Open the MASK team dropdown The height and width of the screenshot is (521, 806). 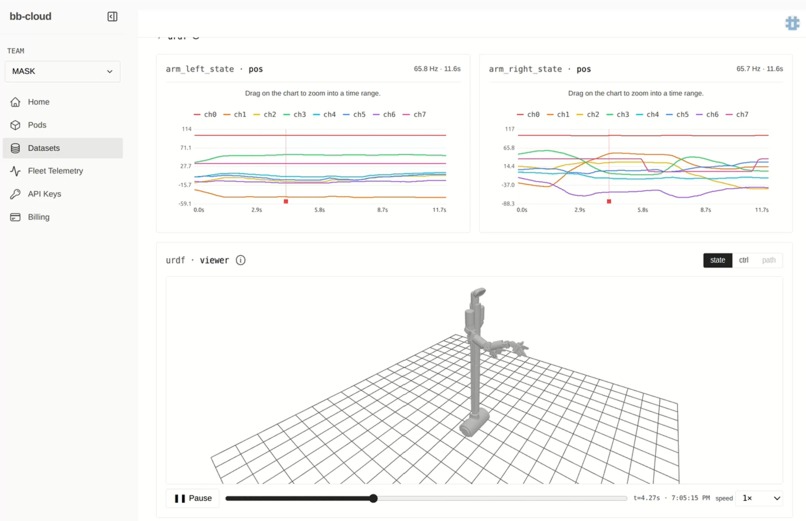[63, 71]
